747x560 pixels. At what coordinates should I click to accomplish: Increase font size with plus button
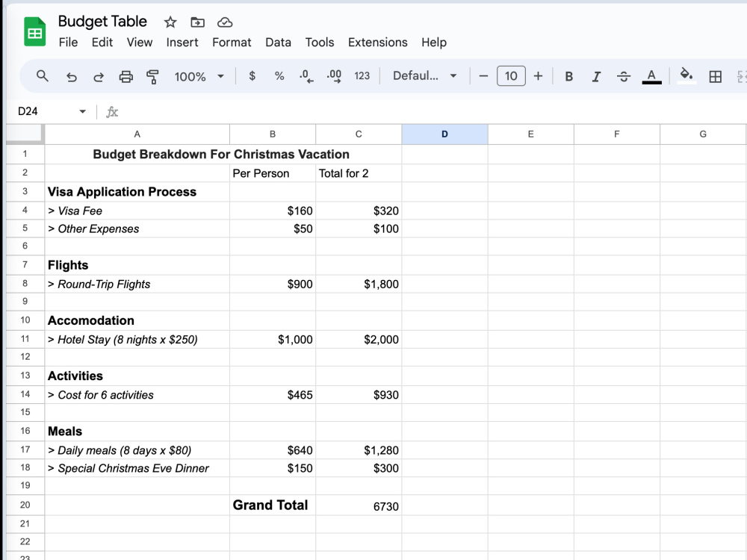coord(538,75)
